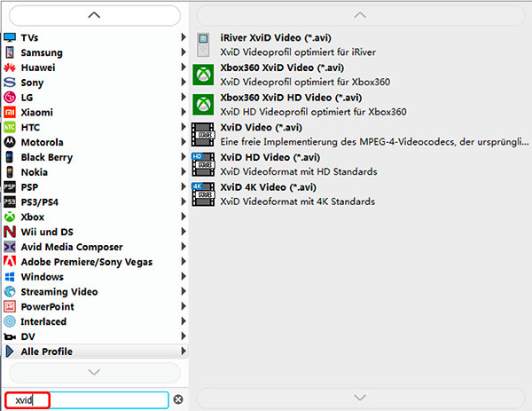
Task: Open the Black Berry category
Action: point(95,157)
